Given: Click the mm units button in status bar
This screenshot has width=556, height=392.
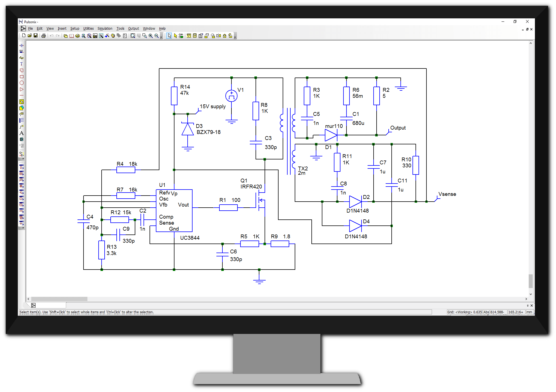Looking at the screenshot, I should coord(529,312).
